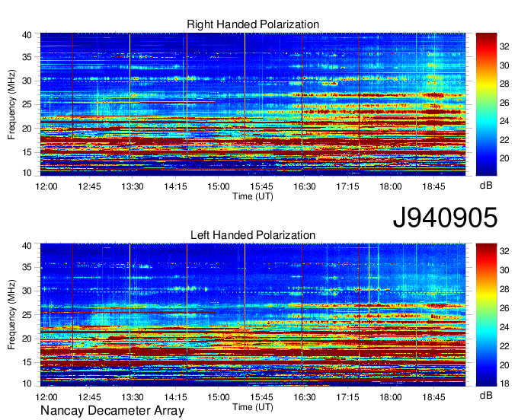Click the 14:15 time tick on Right Handed plot
The height and width of the screenshot is (420, 518).
(x=175, y=186)
